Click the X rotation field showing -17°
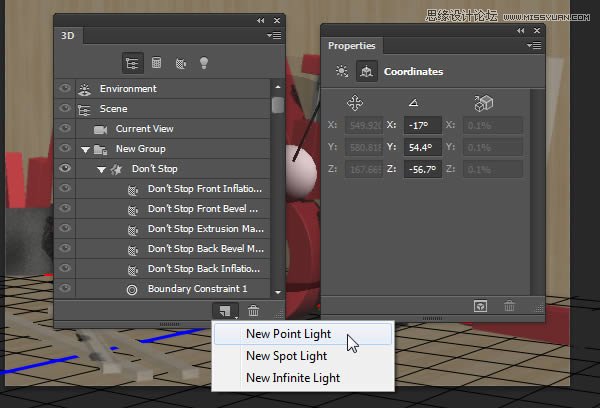 pyautogui.click(x=423, y=126)
